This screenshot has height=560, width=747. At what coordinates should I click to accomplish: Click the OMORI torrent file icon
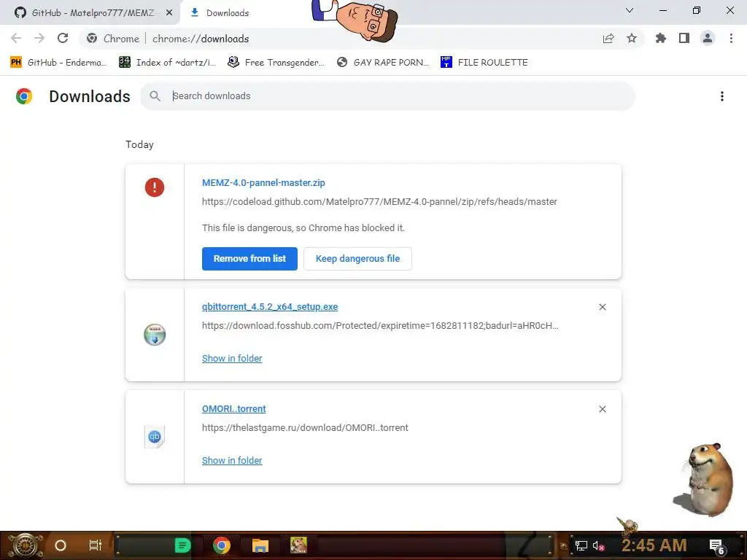(x=155, y=437)
